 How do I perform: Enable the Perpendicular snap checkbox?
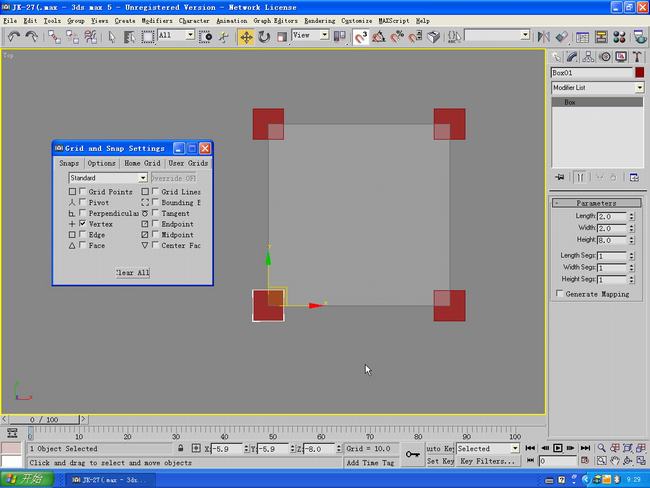(82, 213)
